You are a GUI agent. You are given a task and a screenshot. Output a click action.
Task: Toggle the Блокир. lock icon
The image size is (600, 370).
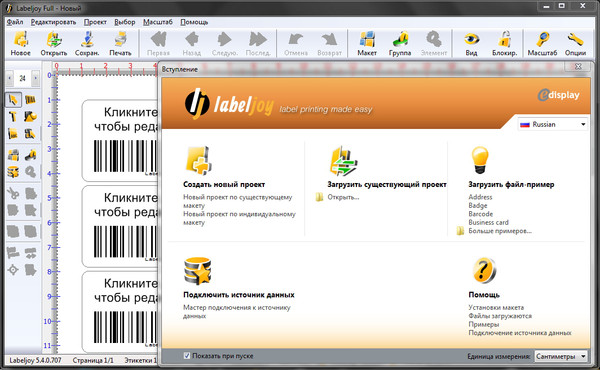504,44
